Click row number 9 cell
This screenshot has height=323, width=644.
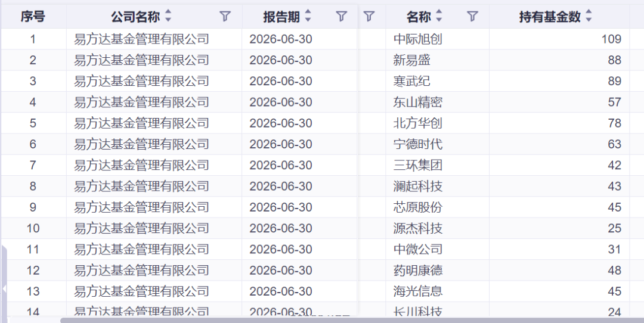[33, 207]
